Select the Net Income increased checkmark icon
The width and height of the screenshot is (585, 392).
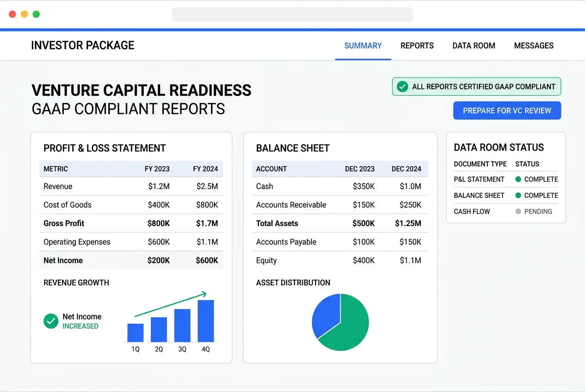point(51,320)
